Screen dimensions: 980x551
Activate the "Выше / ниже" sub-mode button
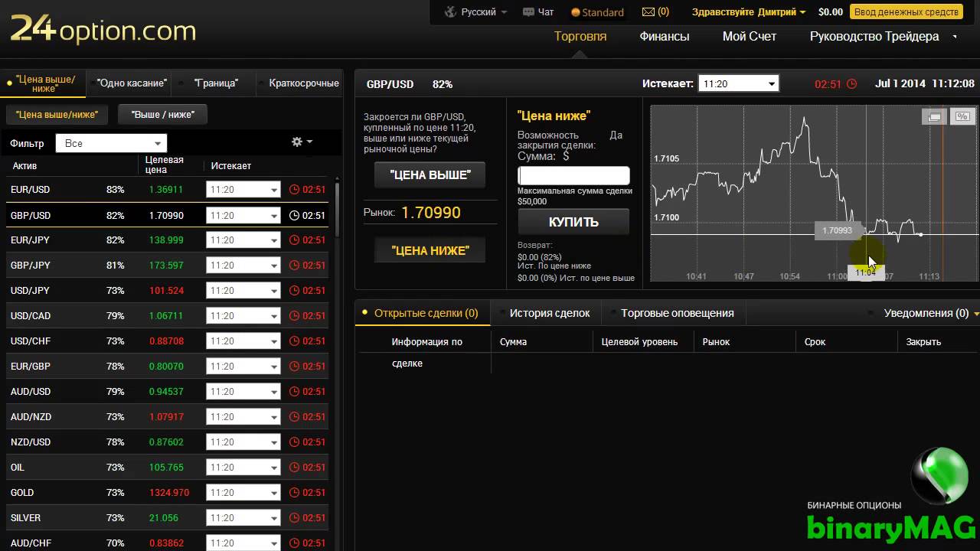coord(163,115)
